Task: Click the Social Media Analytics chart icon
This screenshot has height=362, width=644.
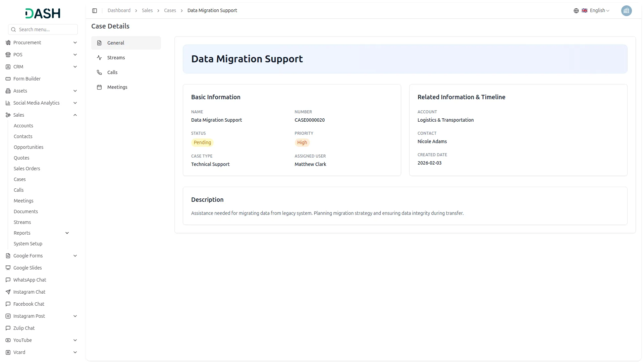Action: (8, 103)
